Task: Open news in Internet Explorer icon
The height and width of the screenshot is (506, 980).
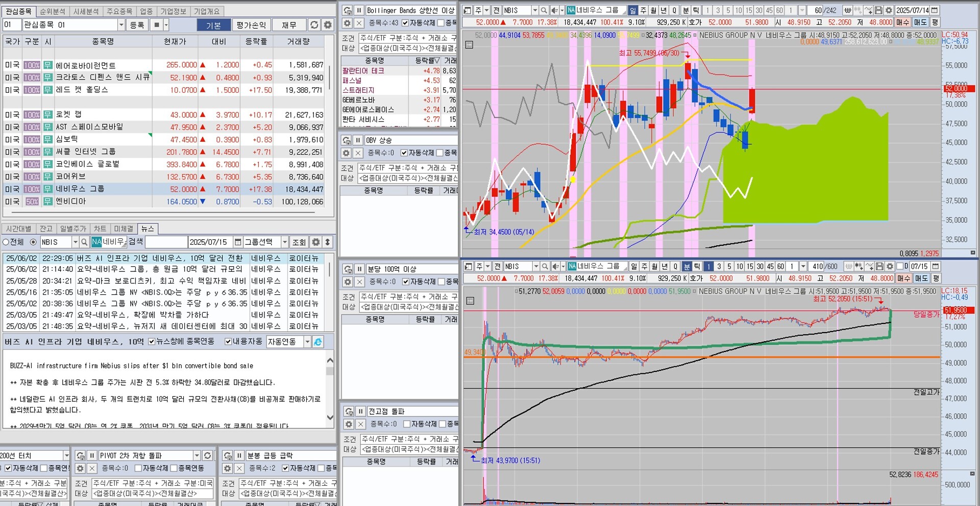Action: click(x=318, y=342)
